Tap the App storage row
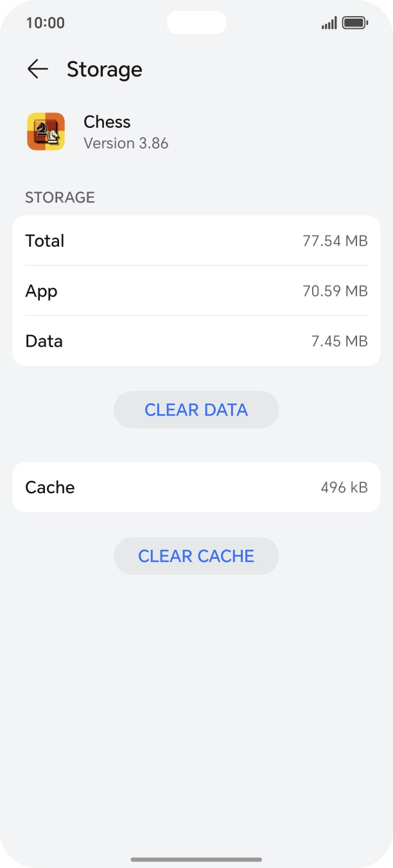The width and height of the screenshot is (393, 868). (x=197, y=291)
